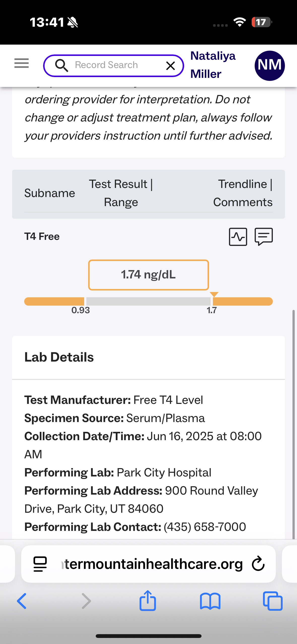Image resolution: width=297 pixels, height=644 pixels.
Task: Open the Safari share sheet
Action: pos(148,601)
